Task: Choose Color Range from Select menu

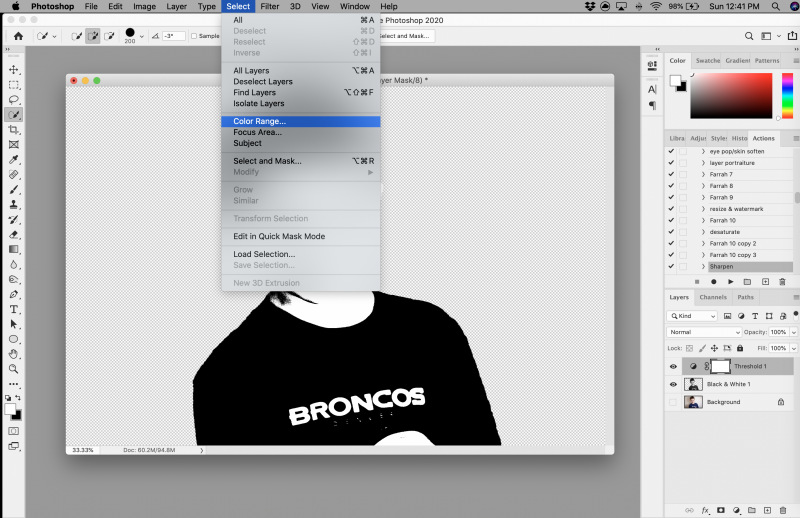Action: [301, 121]
